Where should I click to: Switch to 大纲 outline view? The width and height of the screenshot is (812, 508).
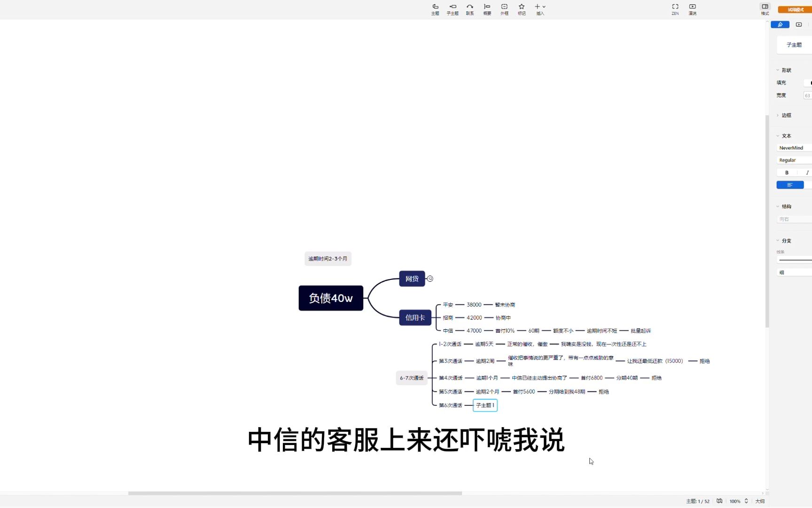(759, 501)
